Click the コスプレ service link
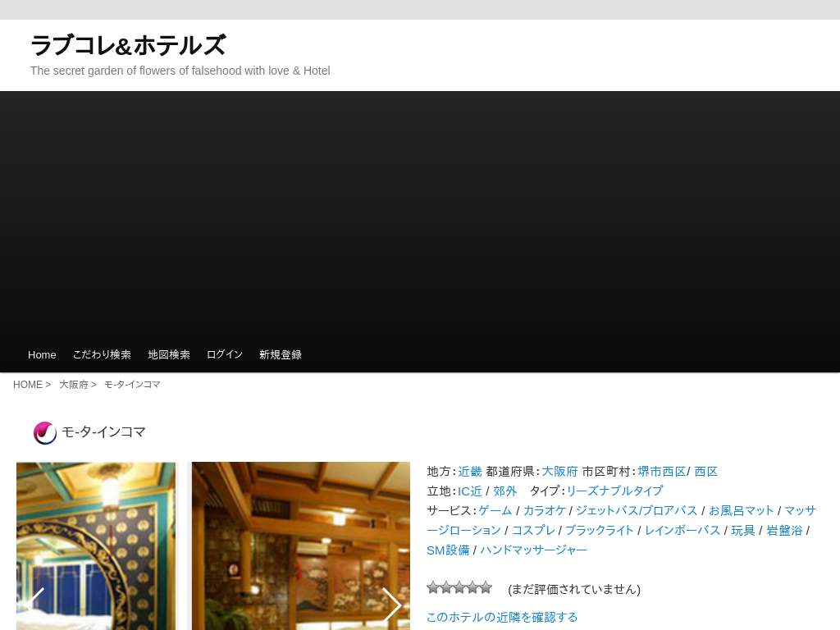Image resolution: width=840 pixels, height=630 pixels. (x=533, y=531)
